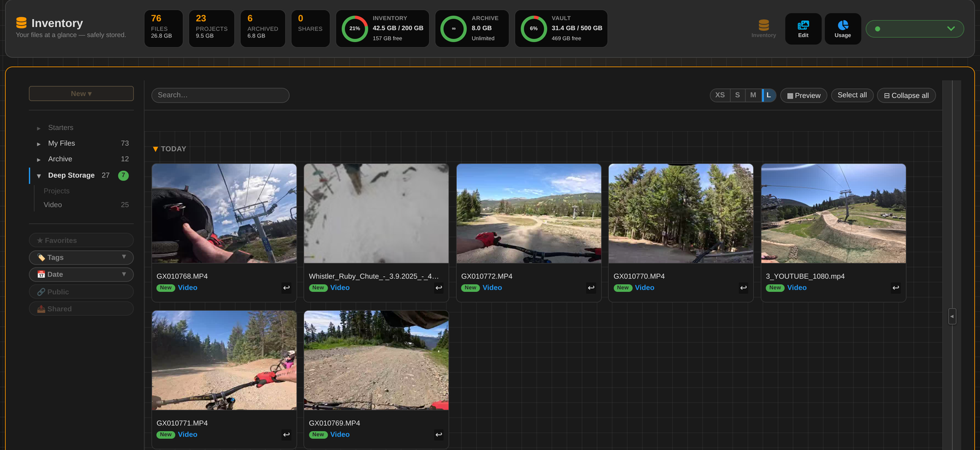Set thumbnail size to XS
The image size is (980, 450).
click(720, 96)
